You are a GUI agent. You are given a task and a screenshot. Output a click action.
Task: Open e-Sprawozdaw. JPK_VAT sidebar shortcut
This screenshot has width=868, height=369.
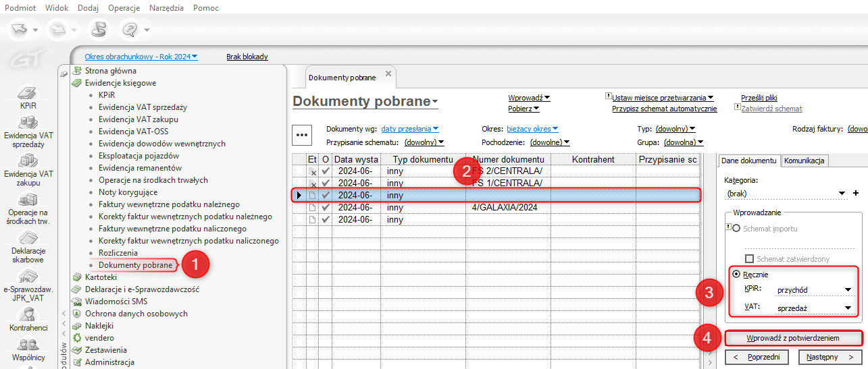point(28,285)
